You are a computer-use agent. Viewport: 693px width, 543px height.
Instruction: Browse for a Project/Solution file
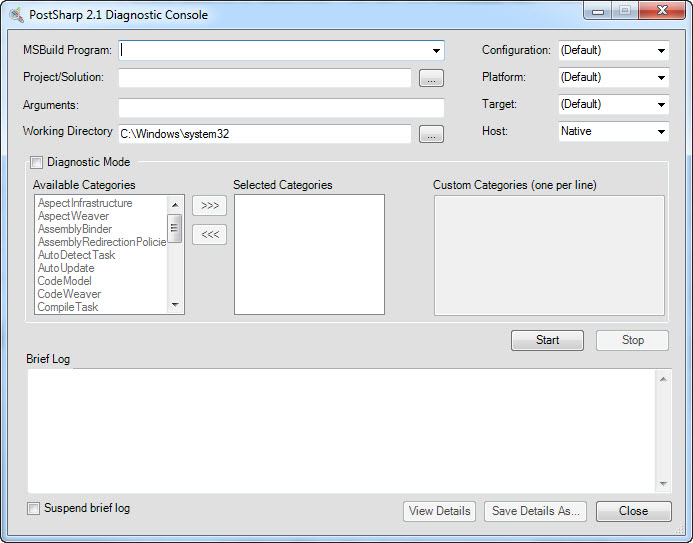[x=431, y=78]
